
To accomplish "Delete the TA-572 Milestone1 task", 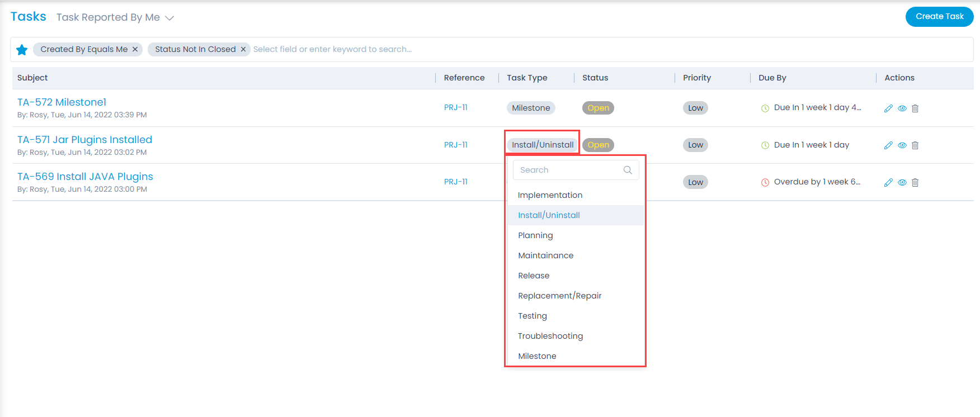I will pos(915,108).
